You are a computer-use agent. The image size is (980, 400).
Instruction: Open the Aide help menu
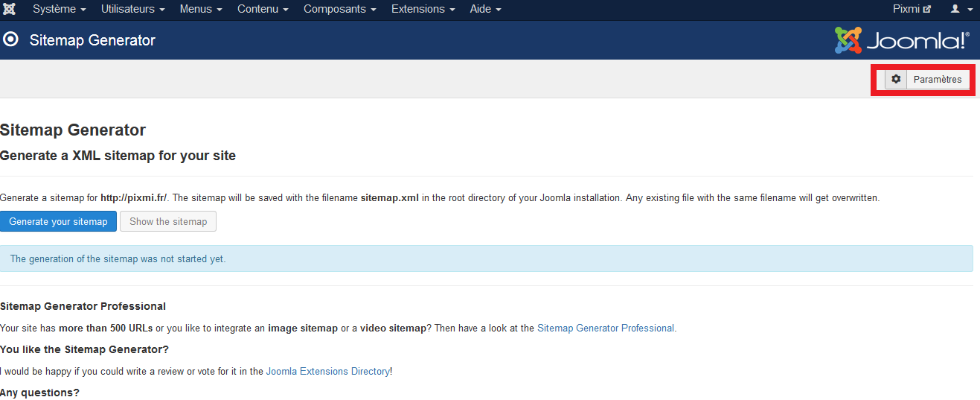(485, 10)
